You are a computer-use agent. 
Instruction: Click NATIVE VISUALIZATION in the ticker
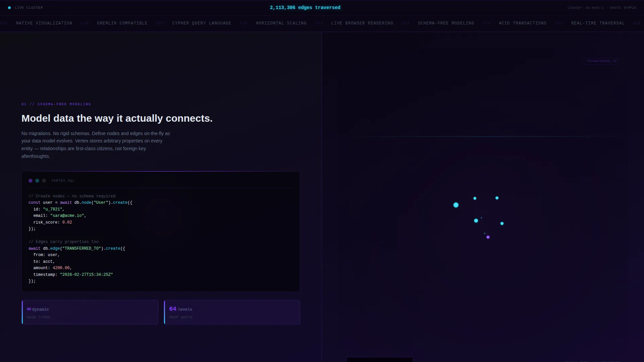pos(44,23)
